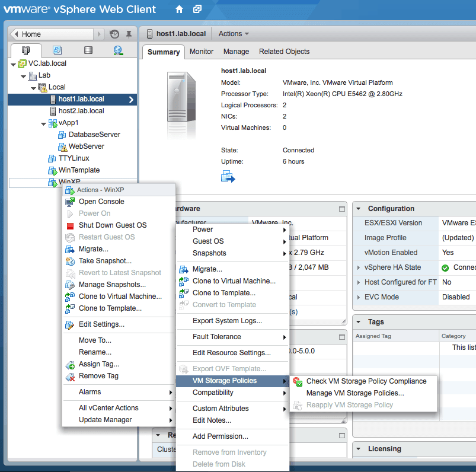This screenshot has width=476, height=472.
Task: Collapse the Tags panel
Action: click(358, 321)
